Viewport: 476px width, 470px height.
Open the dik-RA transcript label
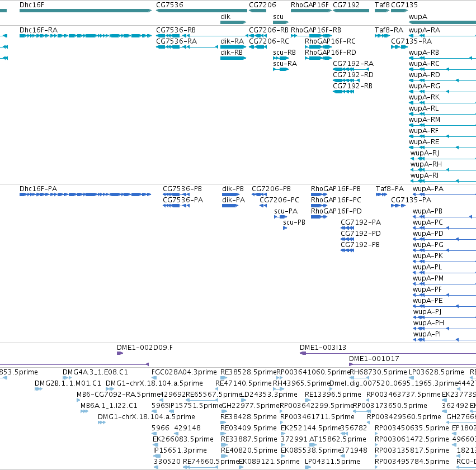click(x=232, y=41)
